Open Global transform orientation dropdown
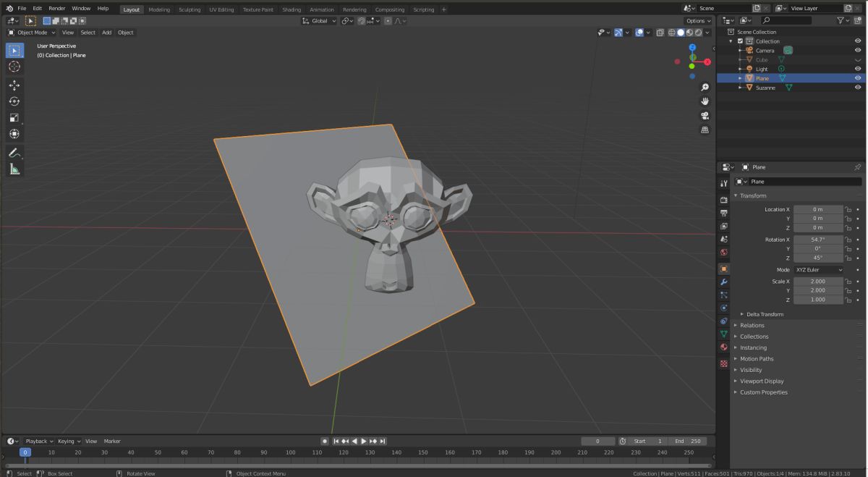This screenshot has width=868, height=477. pyautogui.click(x=320, y=21)
